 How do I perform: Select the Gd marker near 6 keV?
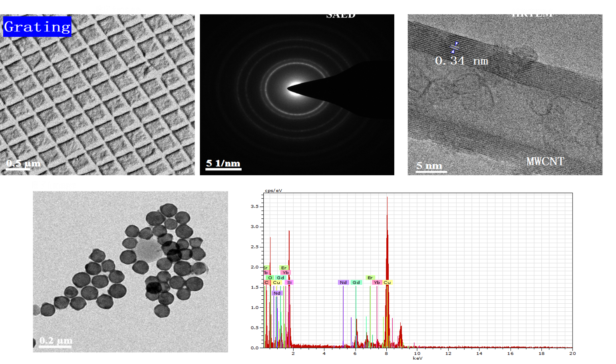coord(356,282)
